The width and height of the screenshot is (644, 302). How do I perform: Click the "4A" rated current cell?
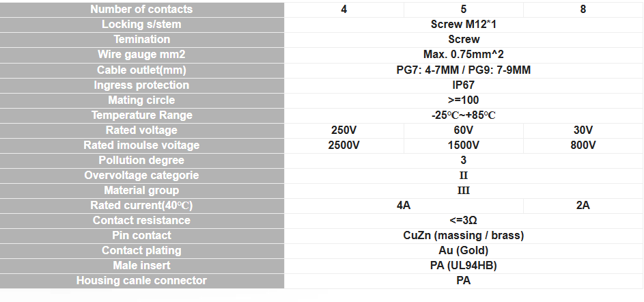[404, 206]
